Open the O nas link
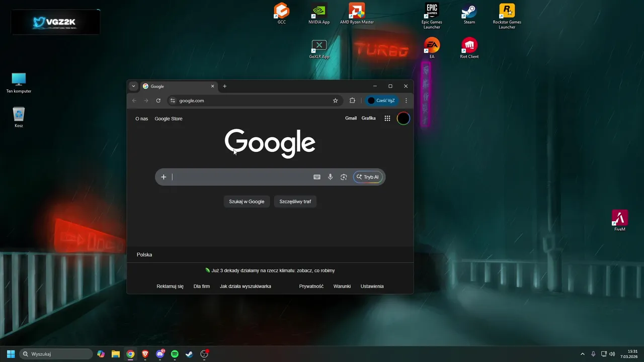The image size is (644, 362). pos(142,119)
